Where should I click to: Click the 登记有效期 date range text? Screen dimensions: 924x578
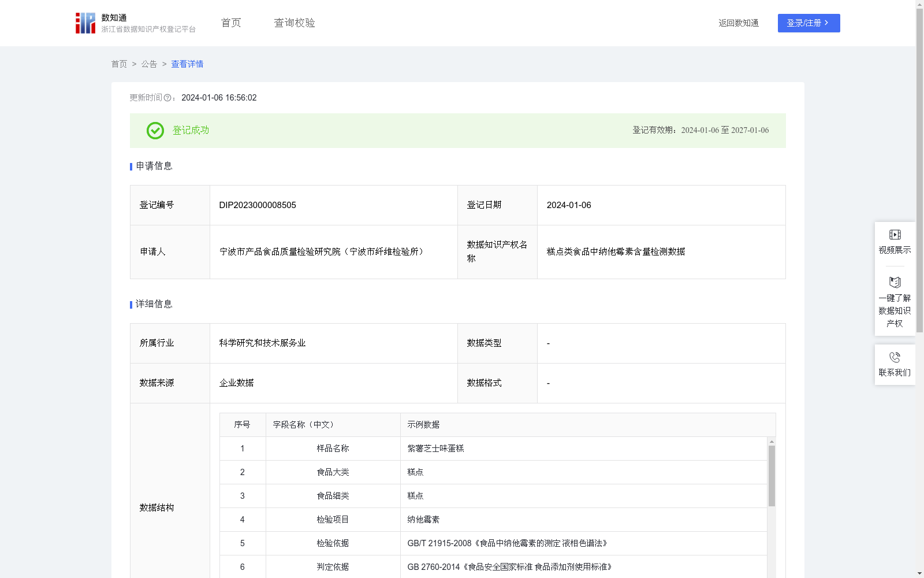click(701, 131)
